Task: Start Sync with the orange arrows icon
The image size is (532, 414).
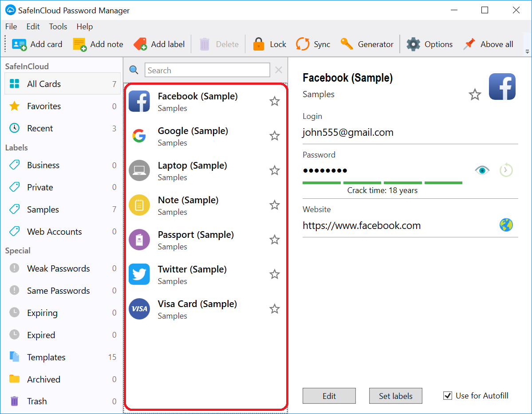Action: tap(303, 44)
